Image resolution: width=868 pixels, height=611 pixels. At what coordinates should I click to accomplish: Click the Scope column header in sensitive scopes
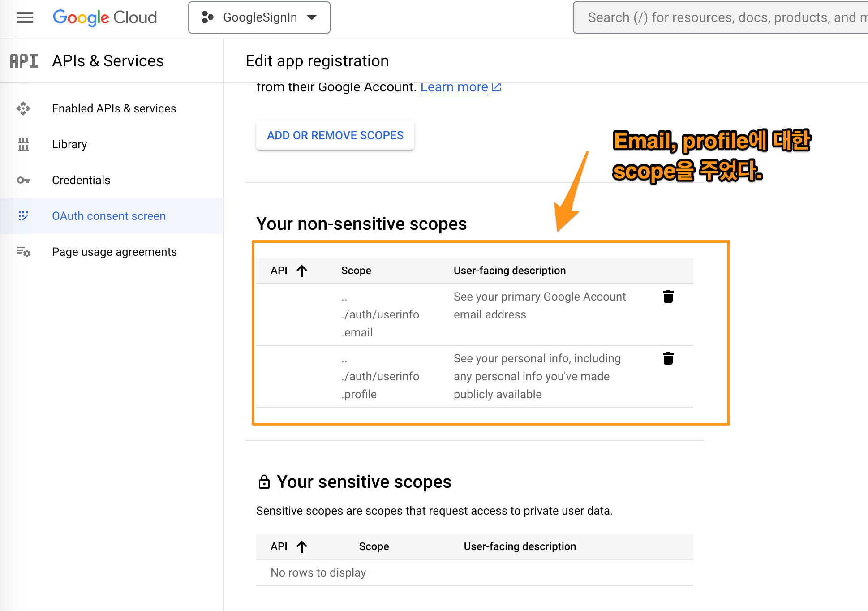374,546
